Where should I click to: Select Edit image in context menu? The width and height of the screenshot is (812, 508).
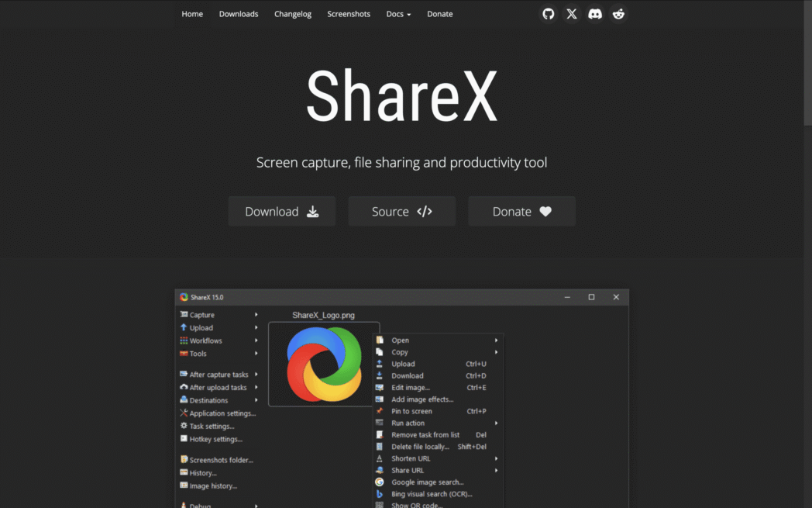pyautogui.click(x=411, y=388)
